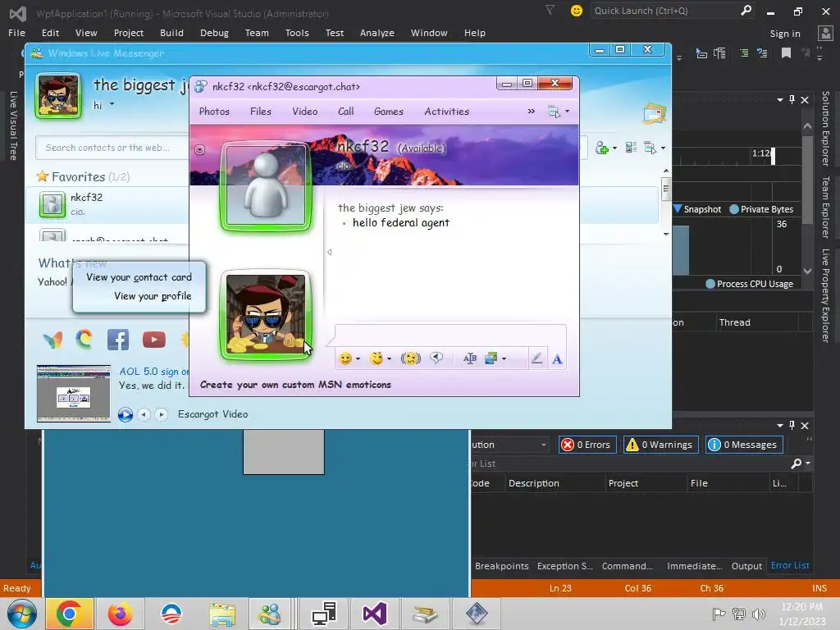This screenshot has width=840, height=630.
Task: Open Activities in chat toolbar
Action: click(x=446, y=112)
